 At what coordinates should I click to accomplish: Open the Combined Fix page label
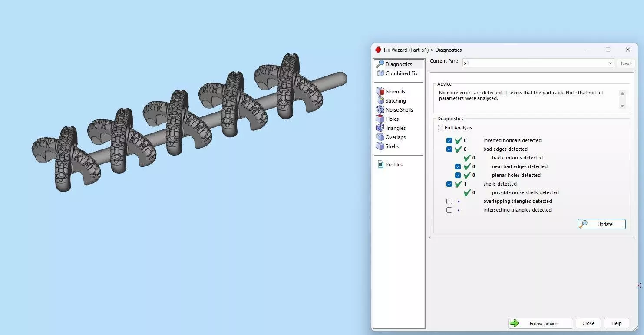[401, 73]
